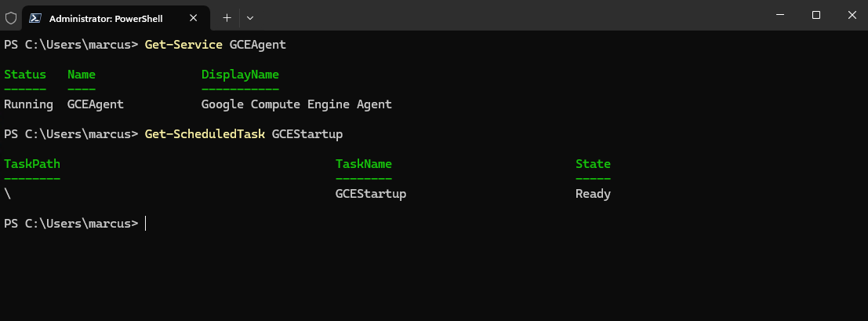Click GCEStartup under the TaskName column
This screenshot has height=321, width=868.
371,194
